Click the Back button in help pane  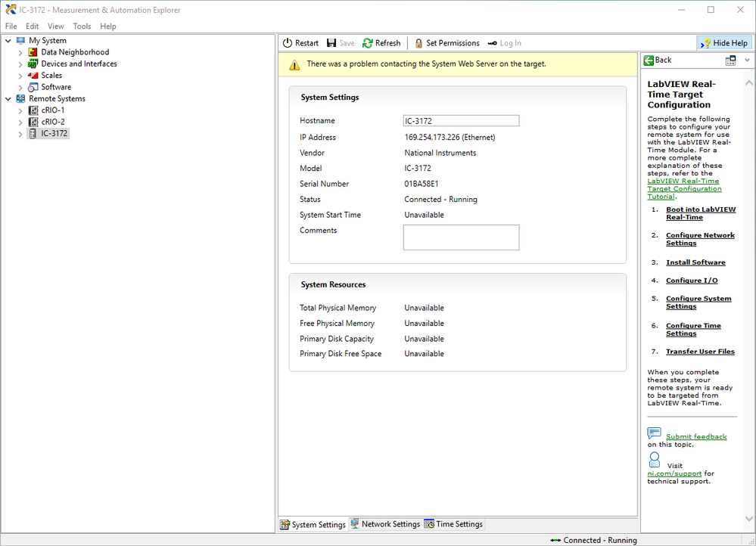click(658, 60)
